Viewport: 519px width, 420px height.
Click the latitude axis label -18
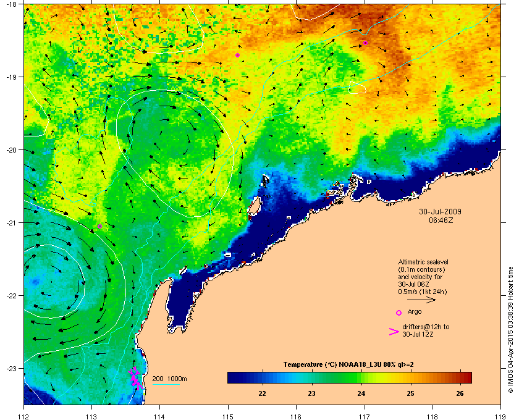click(12, 4)
